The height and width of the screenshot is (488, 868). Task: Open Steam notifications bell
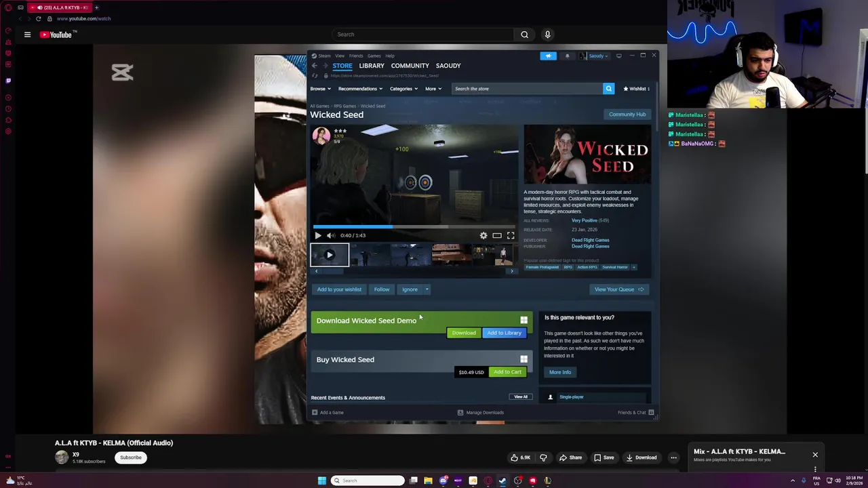[x=568, y=56]
